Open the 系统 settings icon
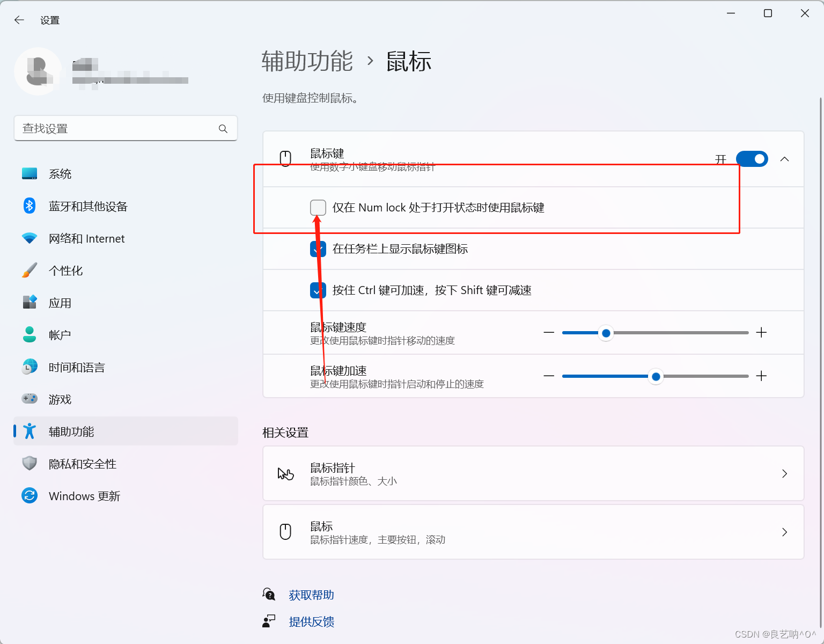This screenshot has width=824, height=644. [30, 174]
